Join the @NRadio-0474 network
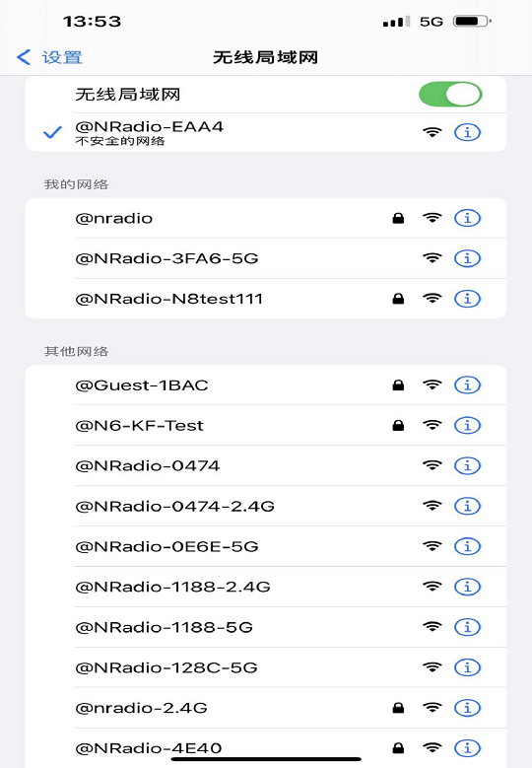 266,465
